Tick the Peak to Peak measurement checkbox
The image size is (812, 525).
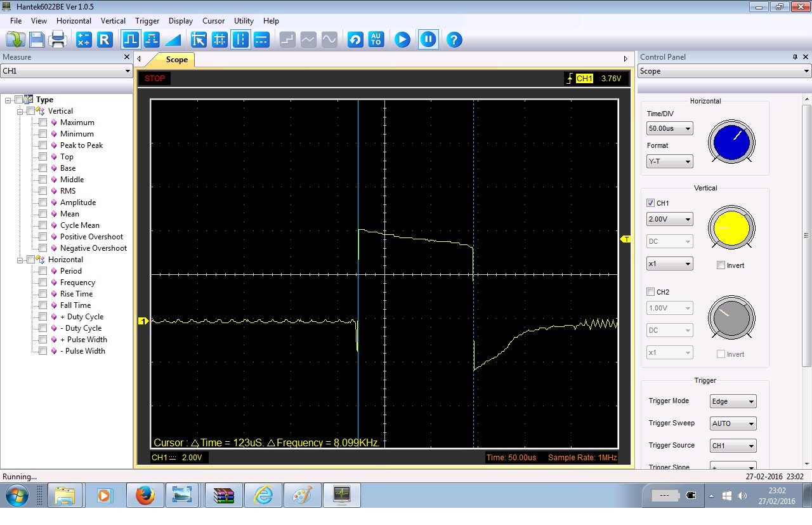[x=43, y=145]
